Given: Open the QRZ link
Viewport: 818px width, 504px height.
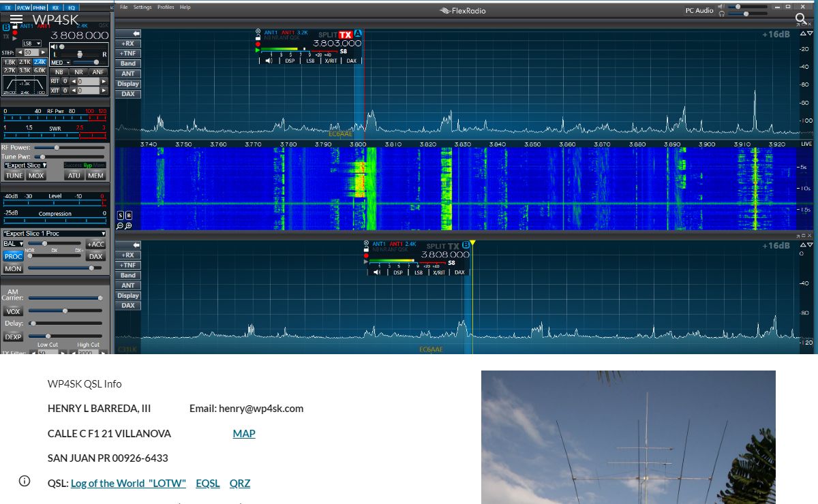Looking at the screenshot, I should pyautogui.click(x=240, y=483).
